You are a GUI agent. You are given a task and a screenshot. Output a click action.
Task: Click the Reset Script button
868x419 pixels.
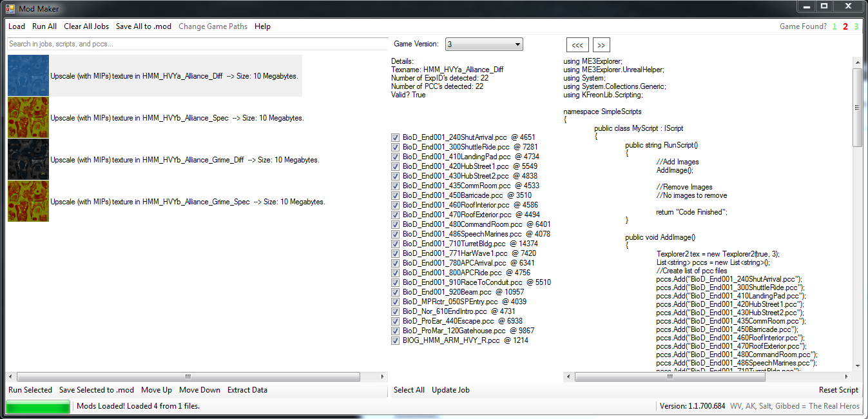click(838, 390)
